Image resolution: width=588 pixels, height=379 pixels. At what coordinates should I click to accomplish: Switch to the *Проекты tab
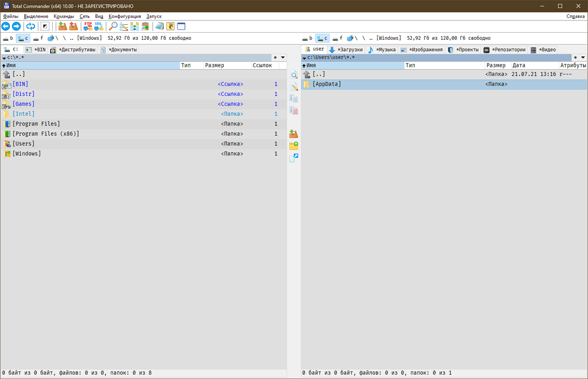coord(464,50)
